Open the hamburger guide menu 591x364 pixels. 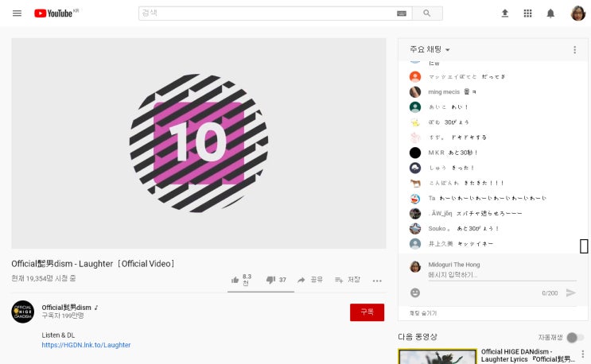tap(17, 14)
